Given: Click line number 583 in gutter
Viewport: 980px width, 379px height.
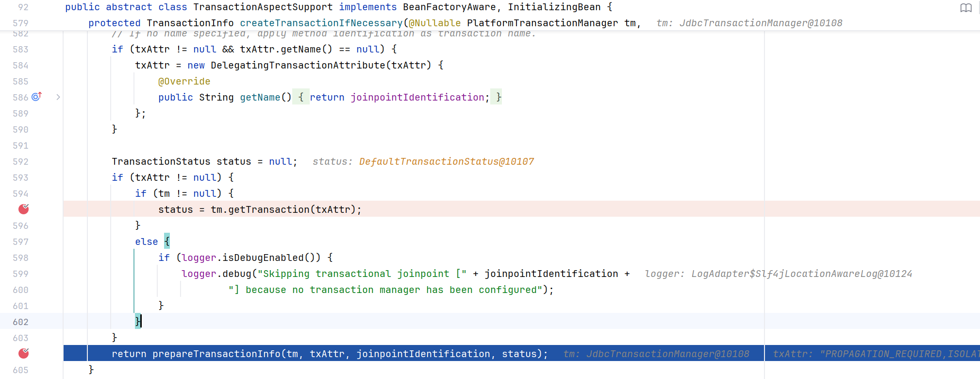Looking at the screenshot, I should [x=20, y=49].
